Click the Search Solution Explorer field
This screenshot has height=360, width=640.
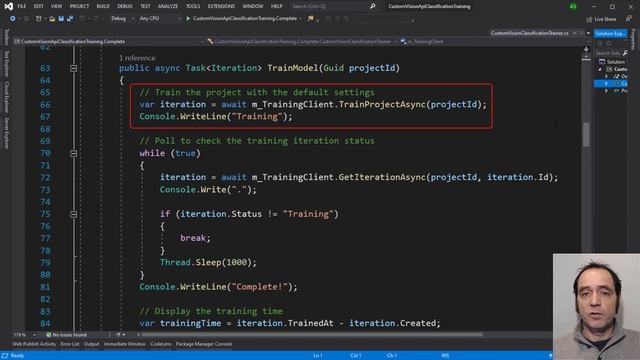(608, 53)
